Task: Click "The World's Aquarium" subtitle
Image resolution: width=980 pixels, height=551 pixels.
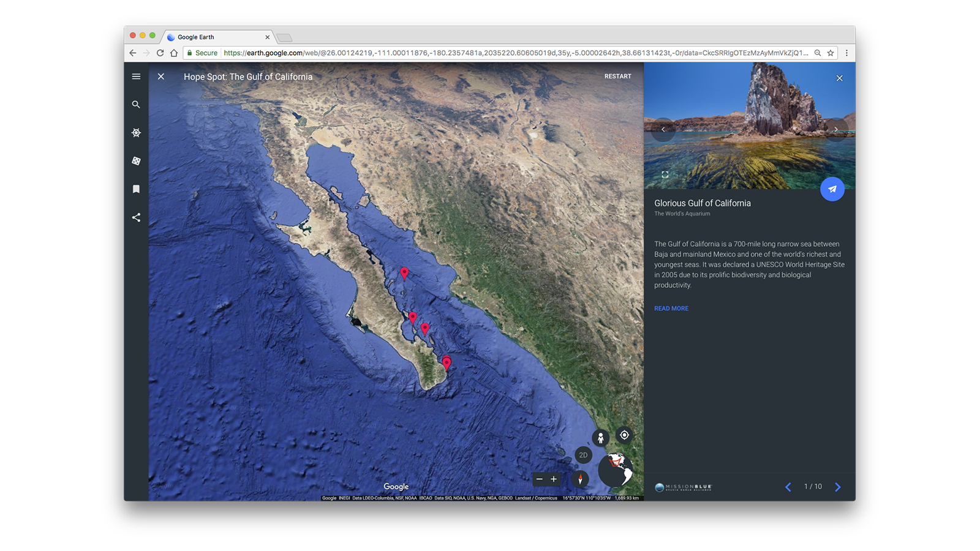Action: tap(682, 214)
